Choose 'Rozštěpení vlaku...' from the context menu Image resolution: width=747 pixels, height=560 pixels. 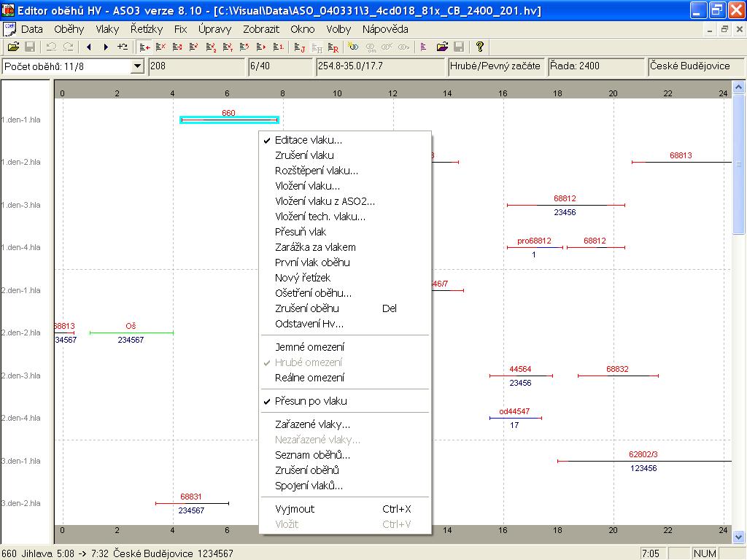[x=345, y=171]
